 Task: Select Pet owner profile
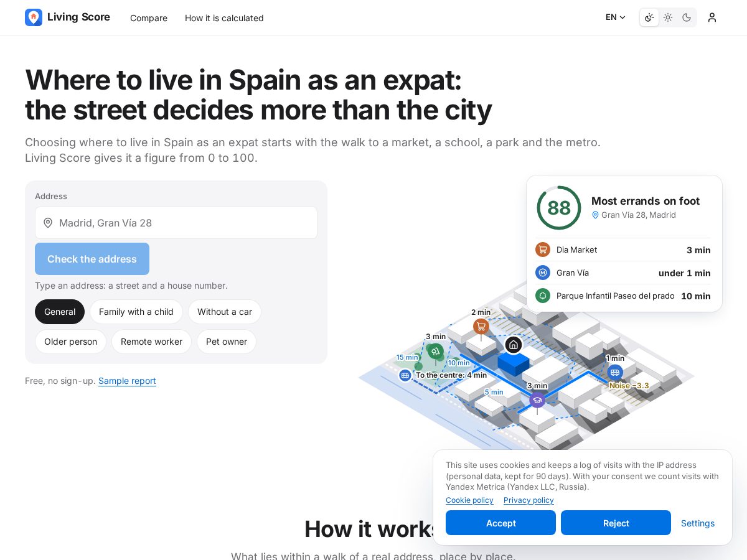click(x=227, y=342)
